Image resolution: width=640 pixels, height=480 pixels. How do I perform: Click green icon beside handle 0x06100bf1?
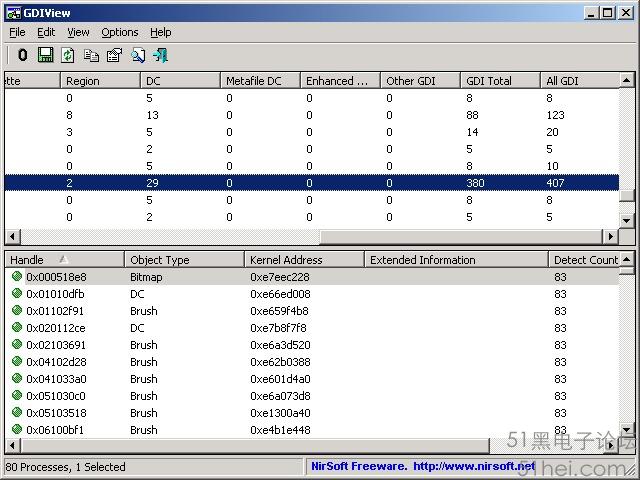coord(17,429)
